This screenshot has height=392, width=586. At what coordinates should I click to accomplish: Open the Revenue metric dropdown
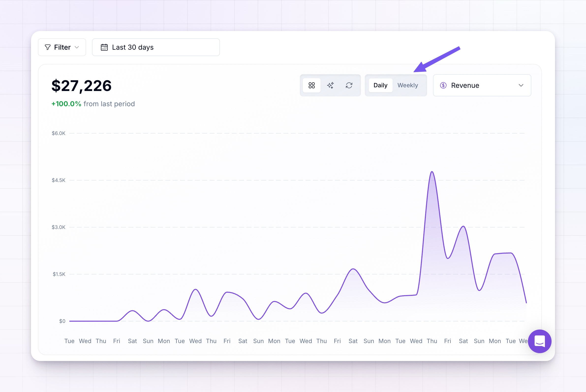point(482,86)
